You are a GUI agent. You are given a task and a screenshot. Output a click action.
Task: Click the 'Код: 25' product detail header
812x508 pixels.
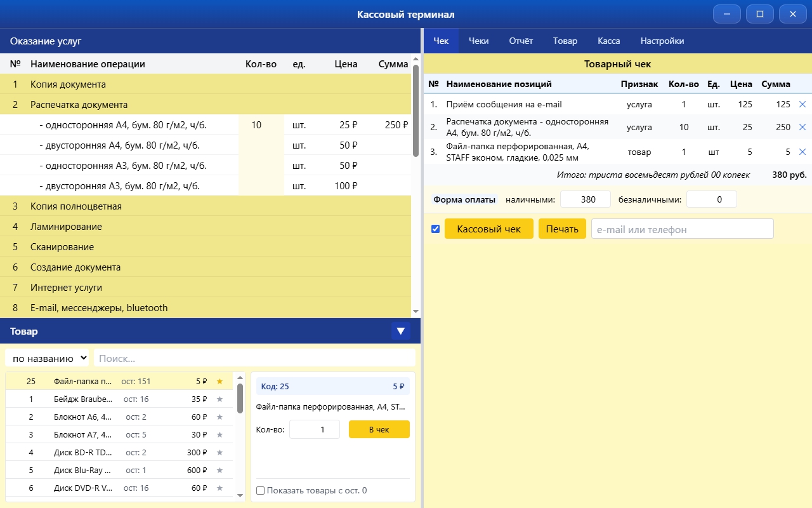click(x=333, y=386)
